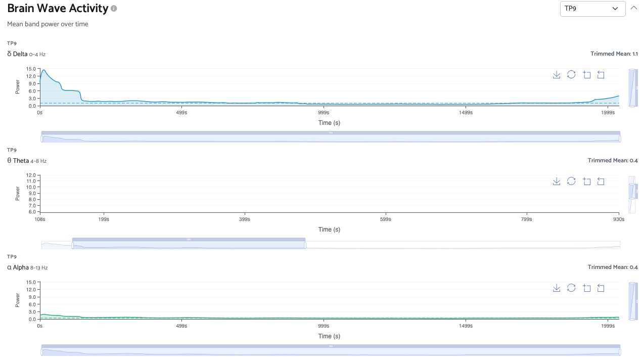Image resolution: width=644 pixels, height=359 pixels.
Task: Grab the Alpha time-range slider's top grip
Action: click(331, 346)
